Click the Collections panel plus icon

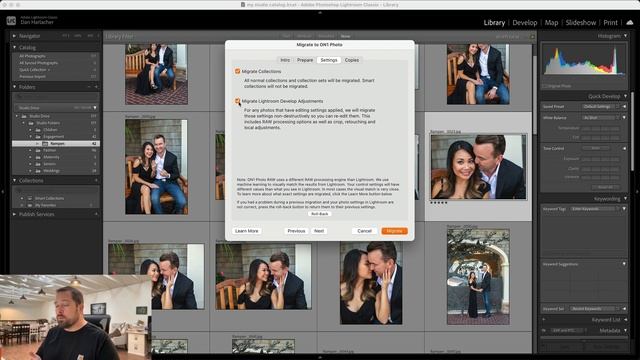[x=96, y=180]
